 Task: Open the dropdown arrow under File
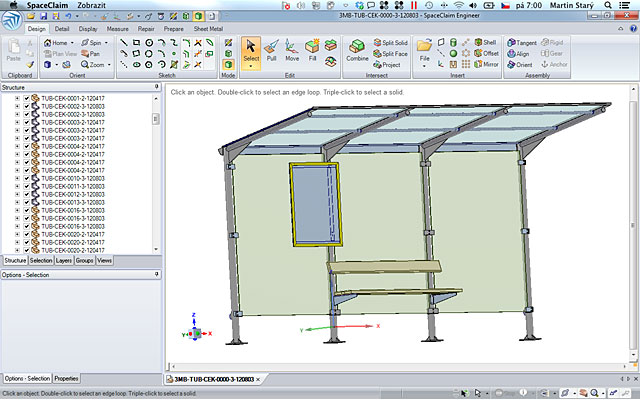pyautogui.click(x=424, y=65)
